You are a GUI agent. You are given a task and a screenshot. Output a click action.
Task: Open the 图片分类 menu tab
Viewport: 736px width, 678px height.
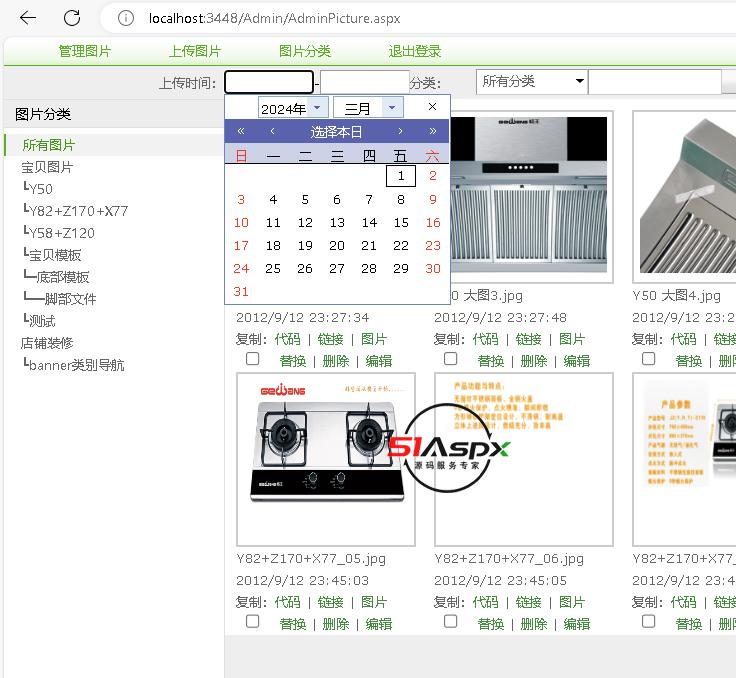click(305, 51)
